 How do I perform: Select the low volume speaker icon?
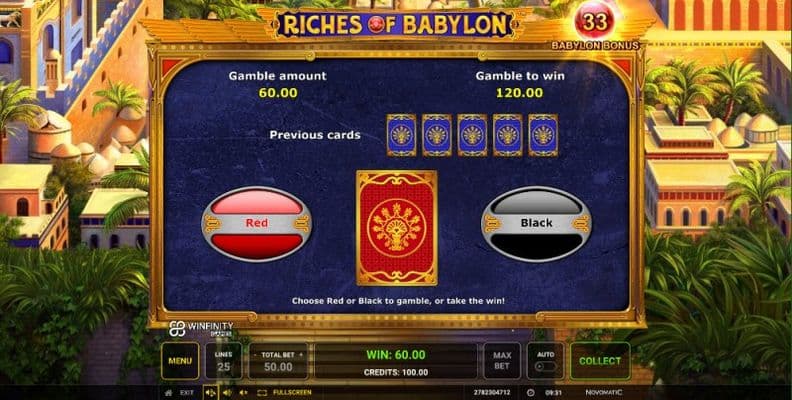[227, 392]
